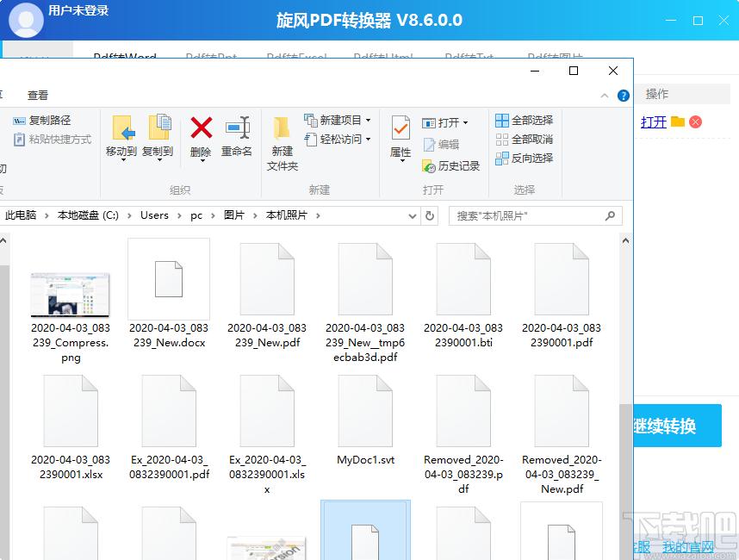Image resolution: width=739 pixels, height=560 pixels.
Task: Click the user avatar in converter
Action: click(x=26, y=20)
